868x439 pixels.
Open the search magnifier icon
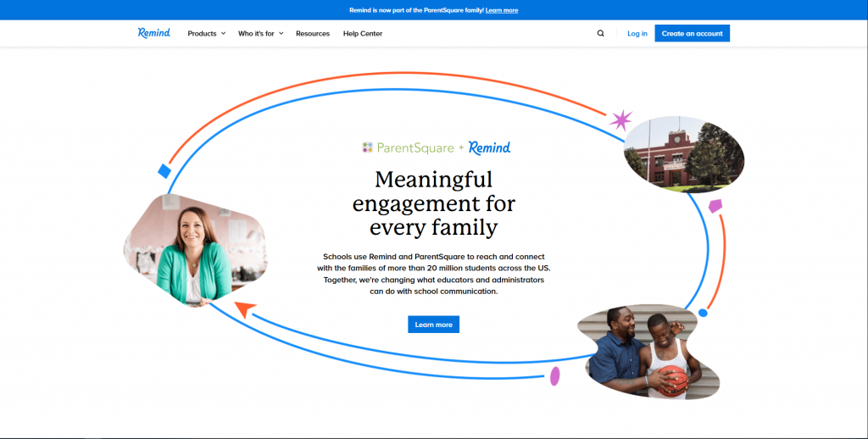pos(601,33)
